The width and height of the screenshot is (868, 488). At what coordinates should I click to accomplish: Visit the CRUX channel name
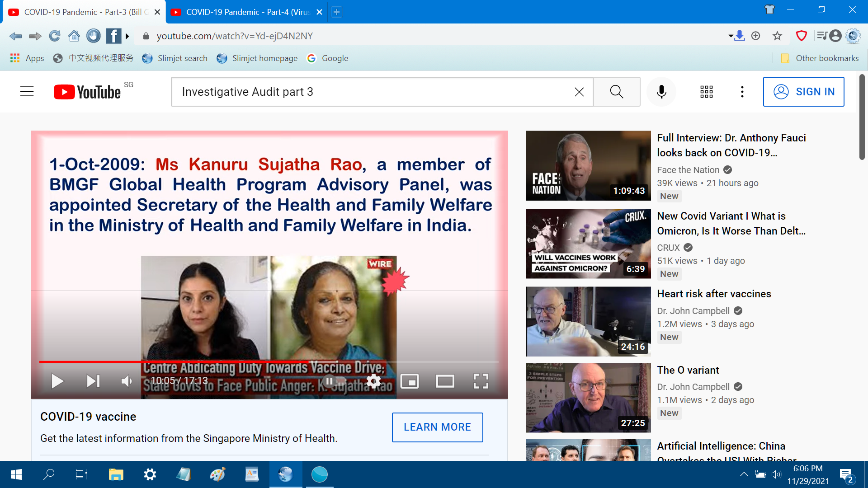(x=668, y=248)
